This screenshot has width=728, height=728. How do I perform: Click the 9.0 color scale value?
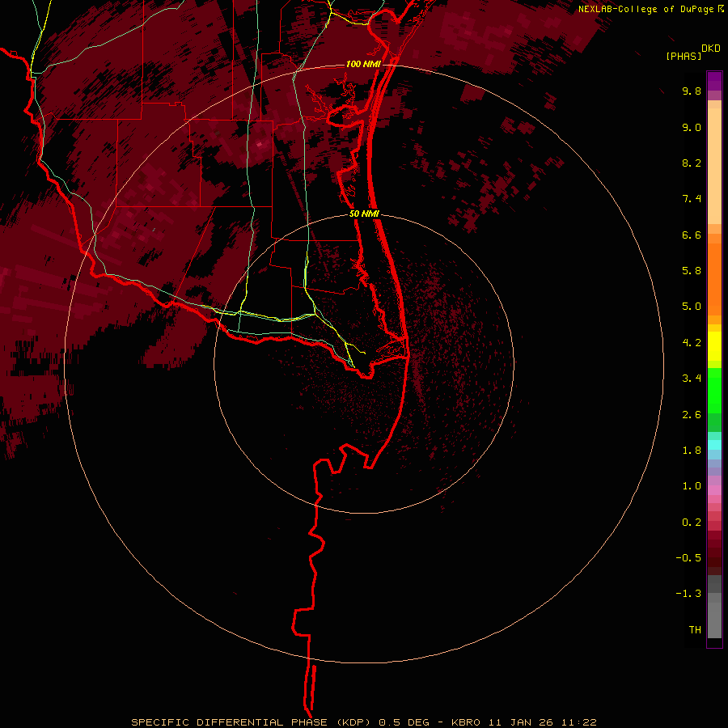(x=692, y=128)
